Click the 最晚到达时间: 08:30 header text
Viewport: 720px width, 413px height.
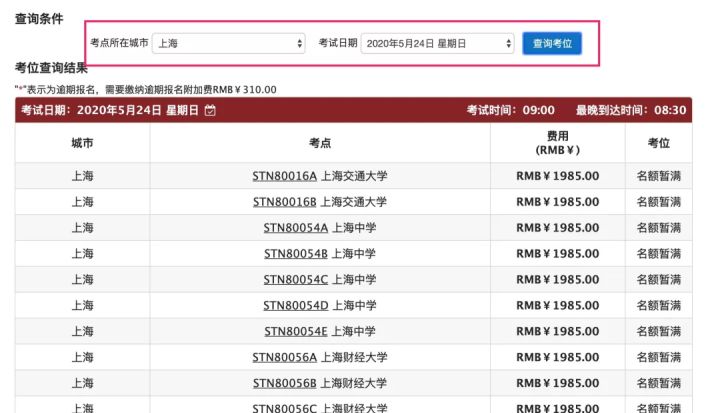click(x=631, y=110)
